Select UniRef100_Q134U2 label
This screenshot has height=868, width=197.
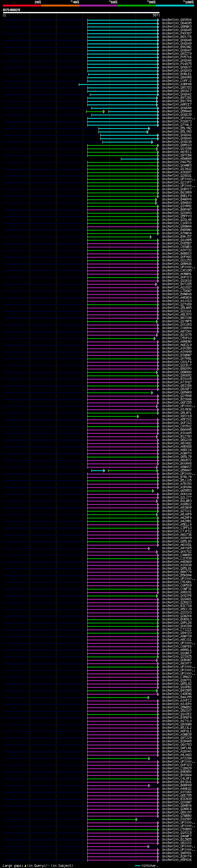[x=177, y=169]
